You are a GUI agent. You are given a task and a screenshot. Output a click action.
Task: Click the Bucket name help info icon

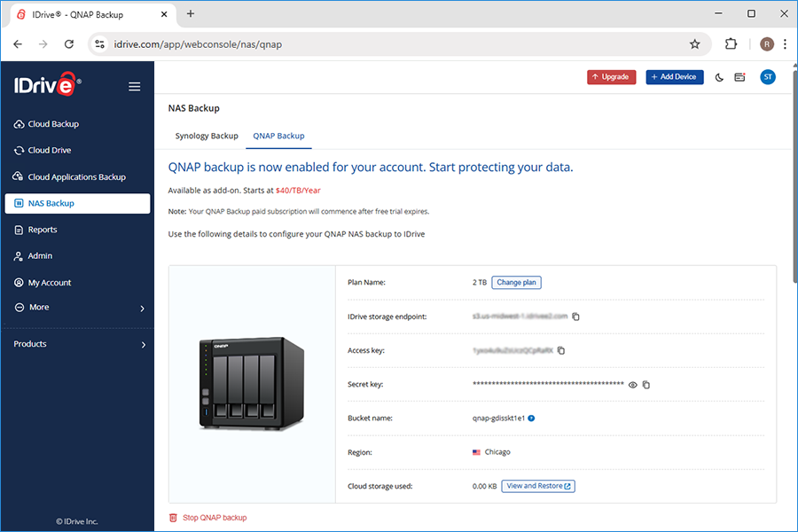[531, 419]
